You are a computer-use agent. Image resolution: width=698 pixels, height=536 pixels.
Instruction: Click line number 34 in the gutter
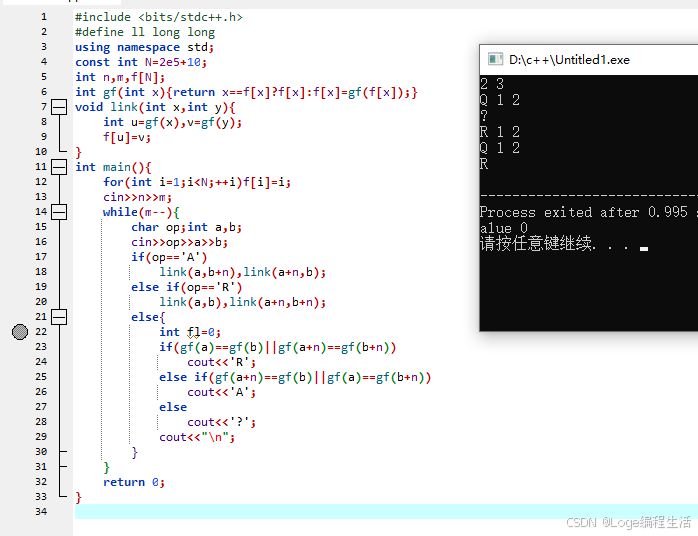click(41, 512)
